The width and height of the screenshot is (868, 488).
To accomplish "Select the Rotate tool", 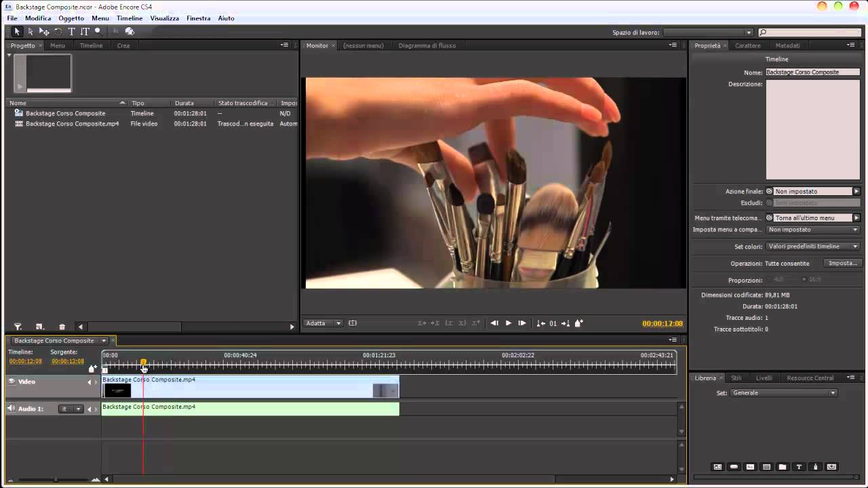I will pos(58,32).
